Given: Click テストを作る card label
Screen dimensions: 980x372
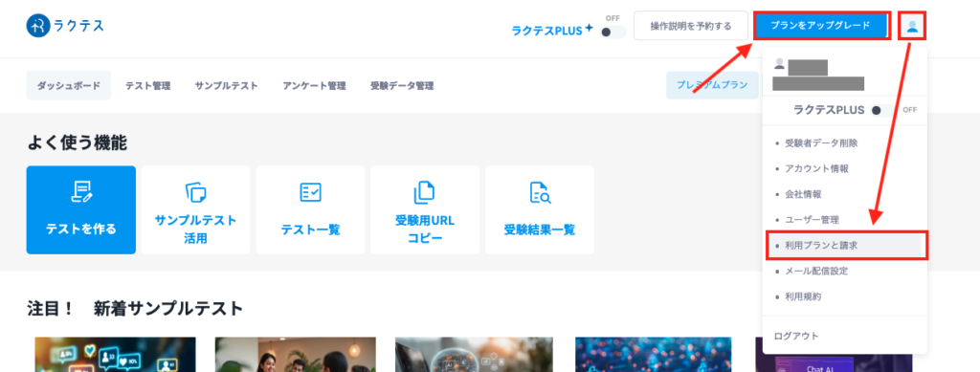Looking at the screenshot, I should (81, 230).
